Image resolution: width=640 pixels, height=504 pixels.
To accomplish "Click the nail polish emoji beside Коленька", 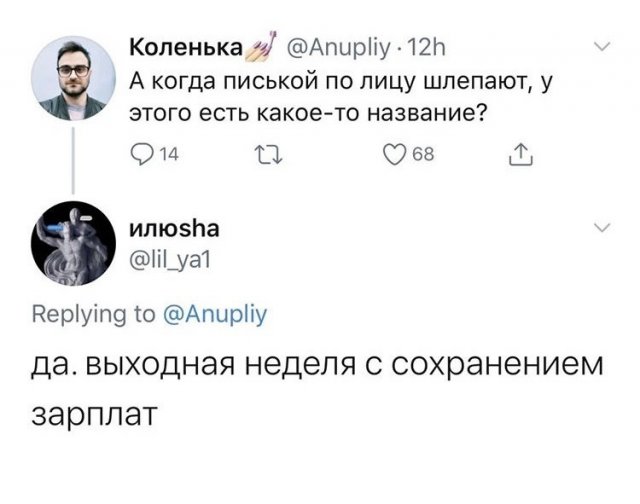I will click(x=264, y=47).
